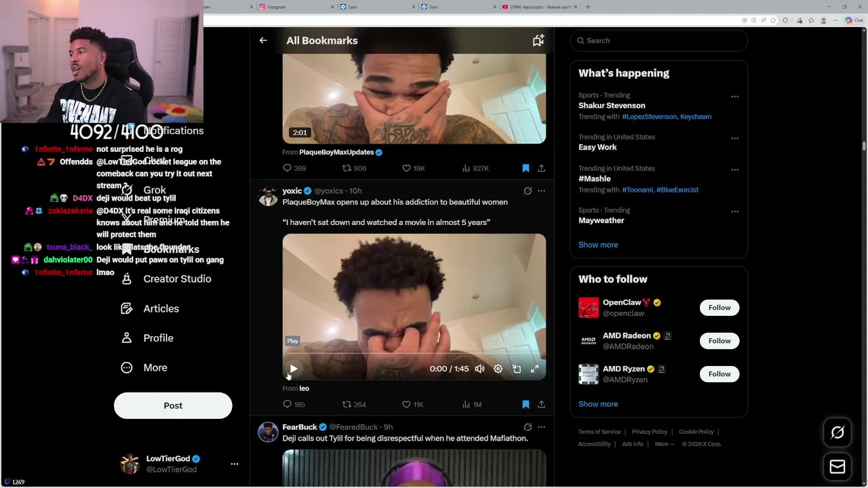The height and width of the screenshot is (488, 868).
Task: Go back with the arrow icon
Action: coord(263,41)
